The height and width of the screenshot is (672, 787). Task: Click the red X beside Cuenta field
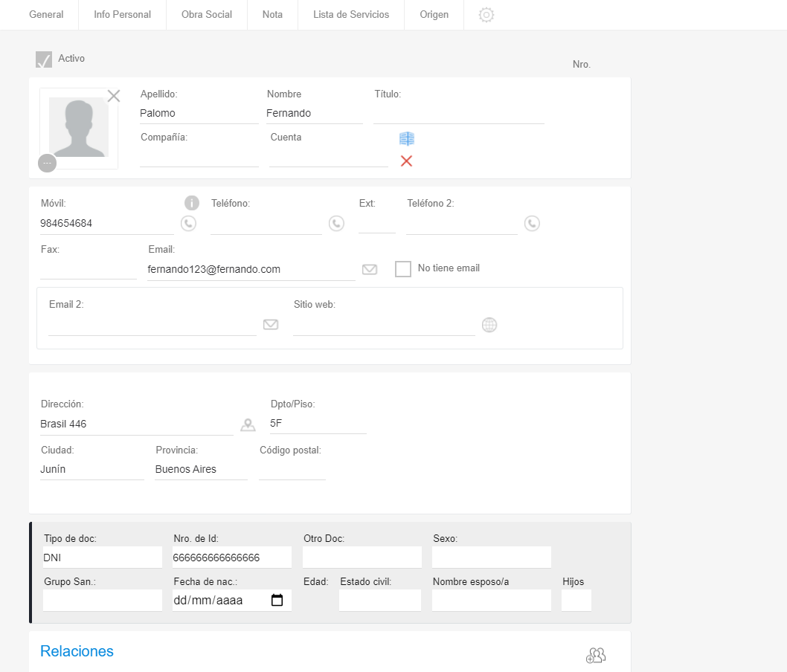tap(406, 161)
